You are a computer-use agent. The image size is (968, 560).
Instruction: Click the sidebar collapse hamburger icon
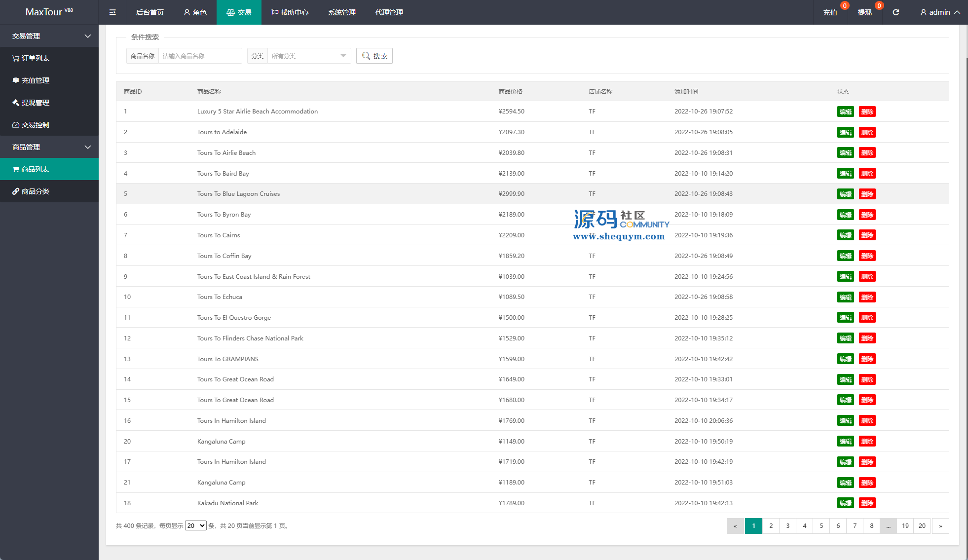pos(112,12)
